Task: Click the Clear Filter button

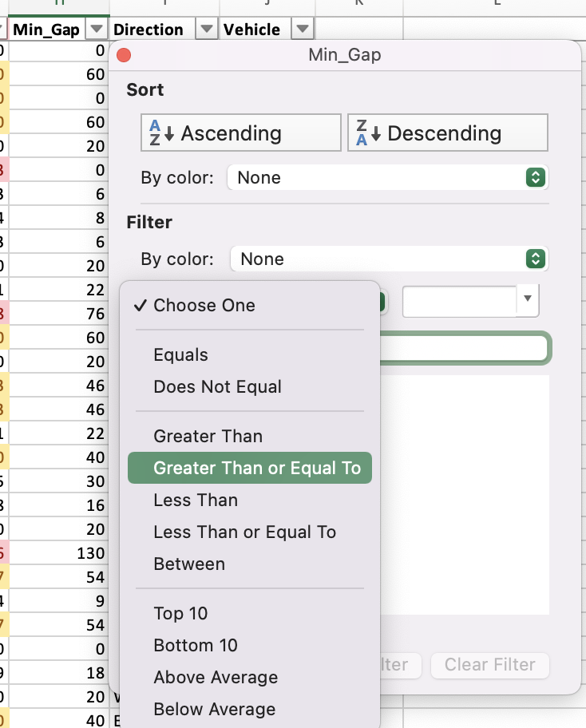Action: pyautogui.click(x=489, y=666)
